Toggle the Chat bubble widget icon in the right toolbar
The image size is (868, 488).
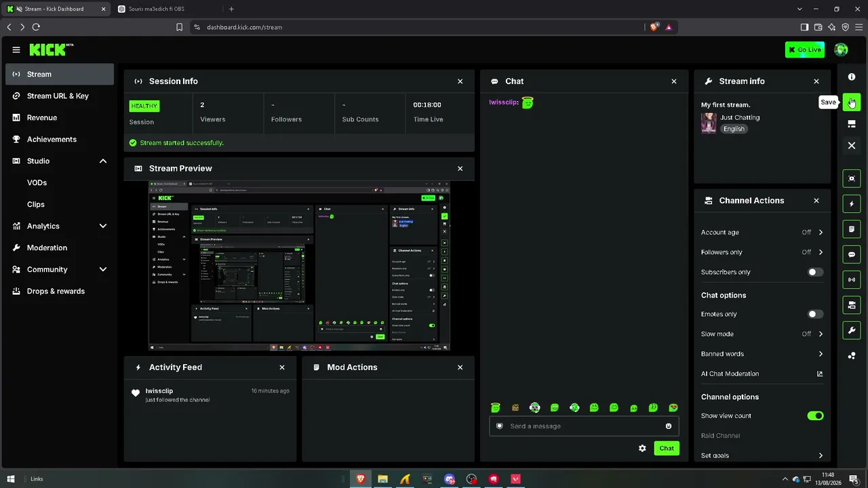click(852, 255)
